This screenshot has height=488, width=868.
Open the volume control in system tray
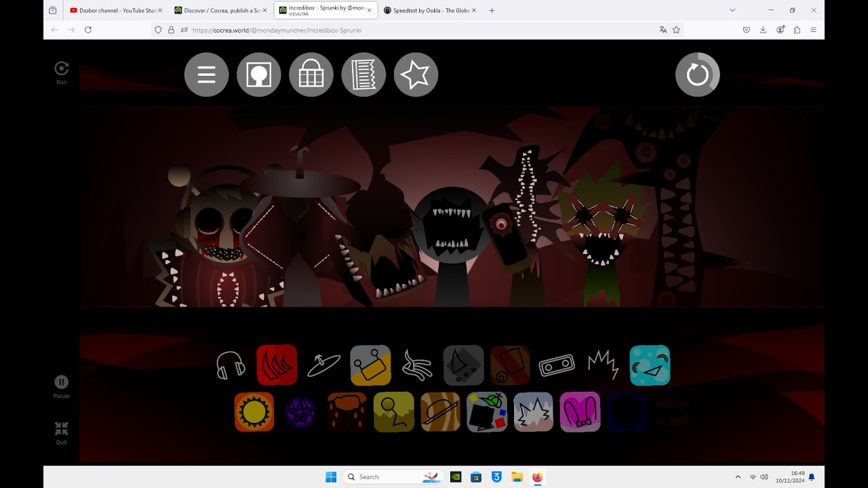(x=764, y=477)
